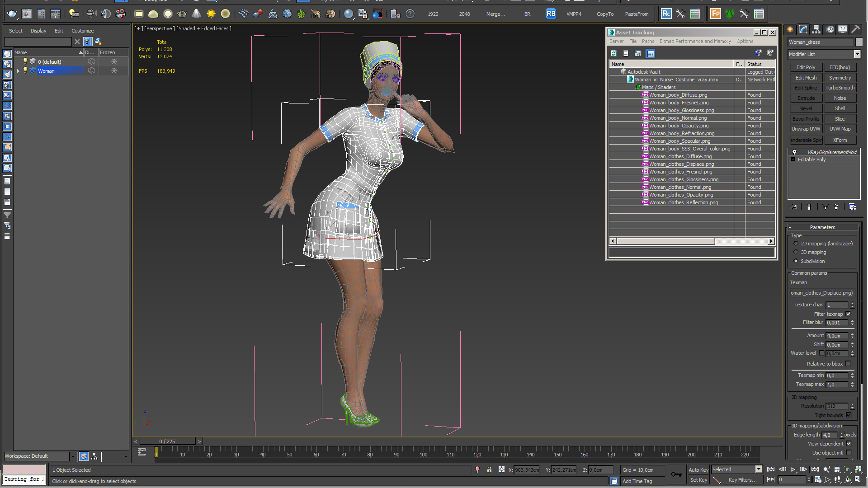Click the green grass toolbar icon

302,14
